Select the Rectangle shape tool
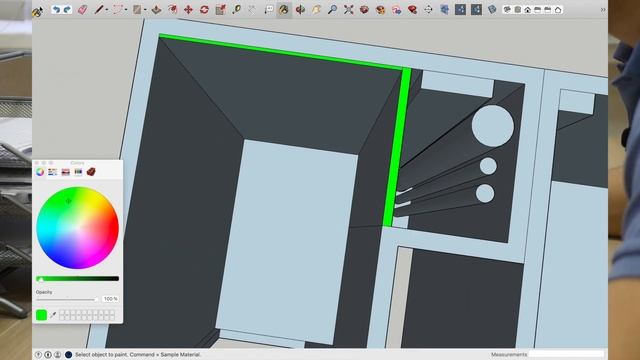Image resolution: width=640 pixels, height=360 pixels. tap(137, 9)
